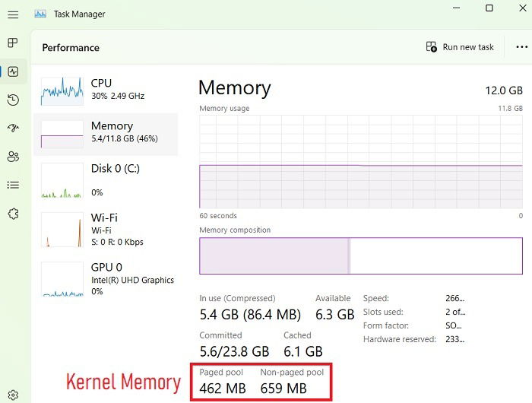The width and height of the screenshot is (532, 403).
Task: Click the CPU mini graph thumbnail
Action: (62, 90)
